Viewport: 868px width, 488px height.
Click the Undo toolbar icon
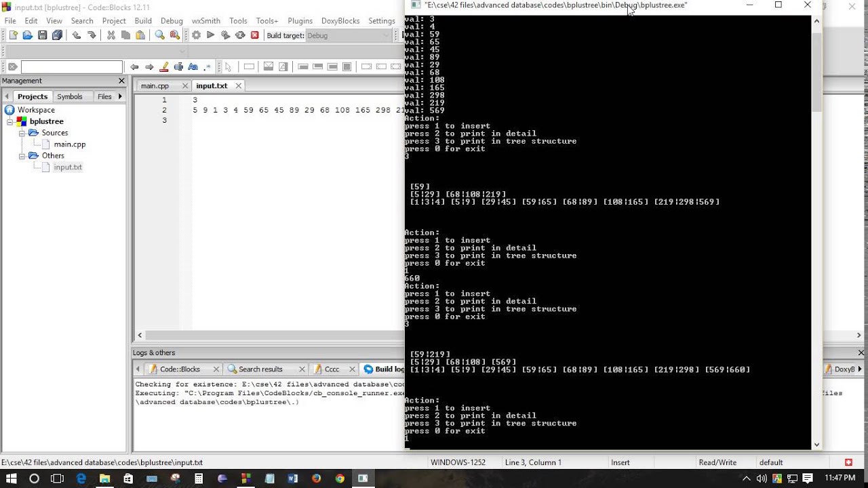[x=77, y=35]
